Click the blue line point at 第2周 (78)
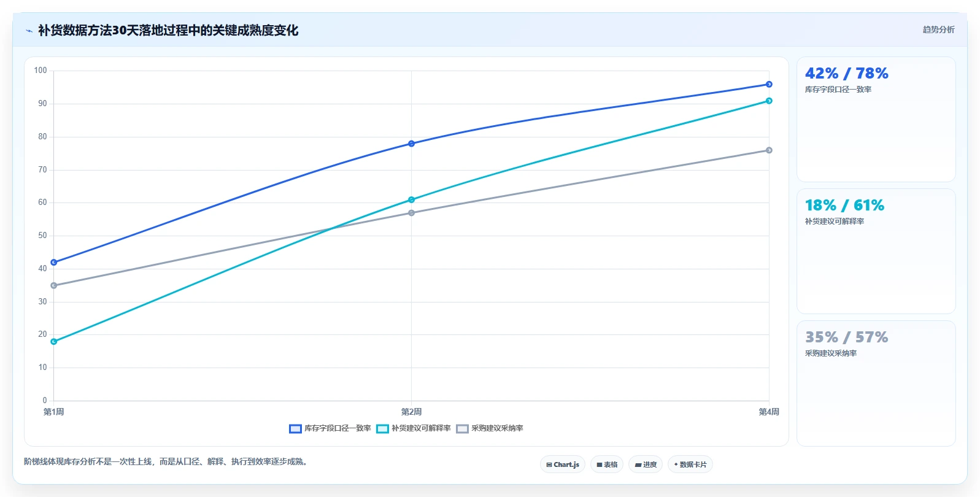Screen dimensions: 980x497 (411, 144)
